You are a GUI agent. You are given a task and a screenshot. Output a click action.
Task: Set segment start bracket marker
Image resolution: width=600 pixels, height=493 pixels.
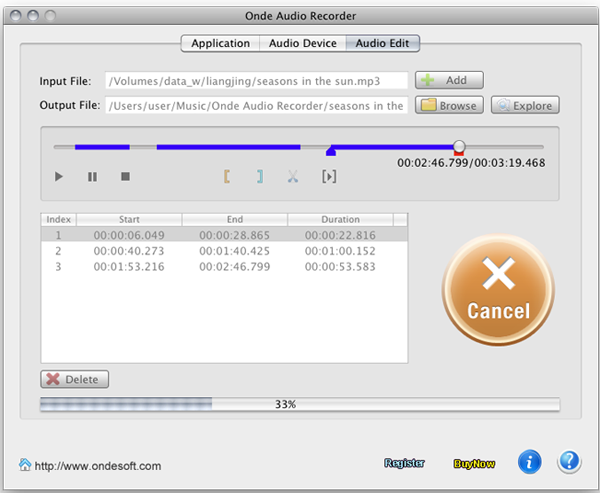tap(228, 177)
